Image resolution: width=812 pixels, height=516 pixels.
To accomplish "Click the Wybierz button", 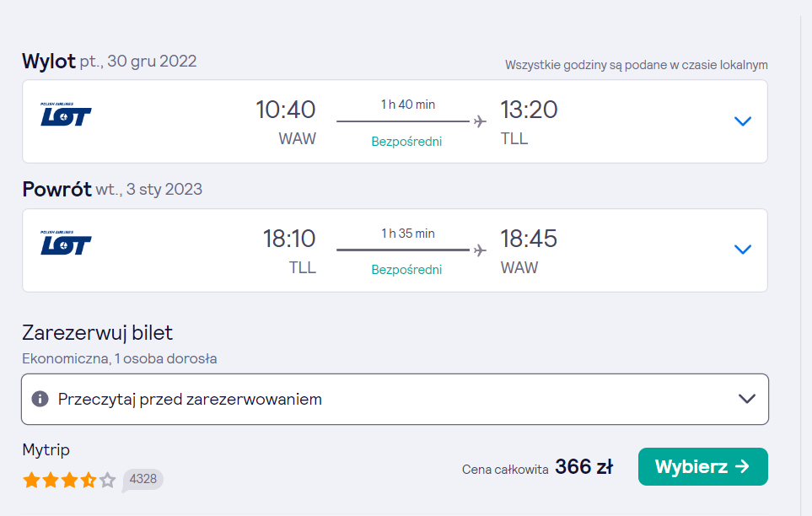I will pyautogui.click(x=702, y=467).
